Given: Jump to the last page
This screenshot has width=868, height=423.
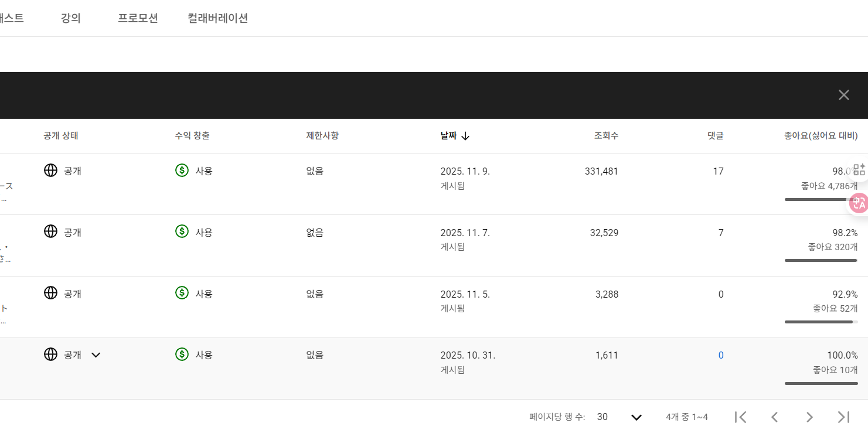Looking at the screenshot, I should coord(843,417).
